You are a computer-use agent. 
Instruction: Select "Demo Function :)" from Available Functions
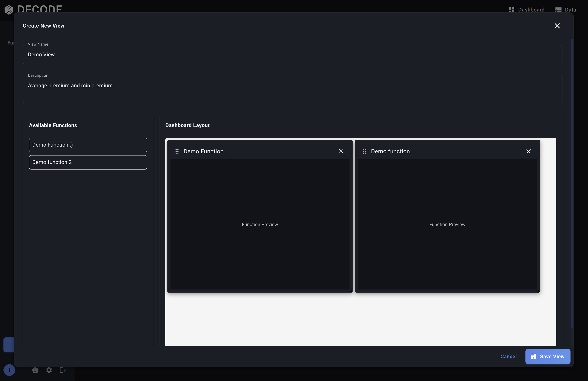88,145
